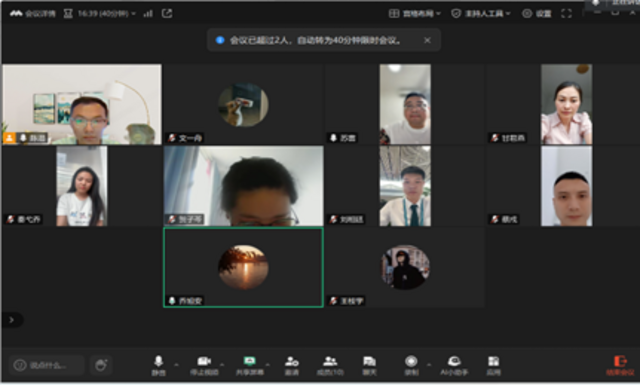The image size is (640, 385).
Task: Open the AI小助手 assistant
Action: click(454, 365)
